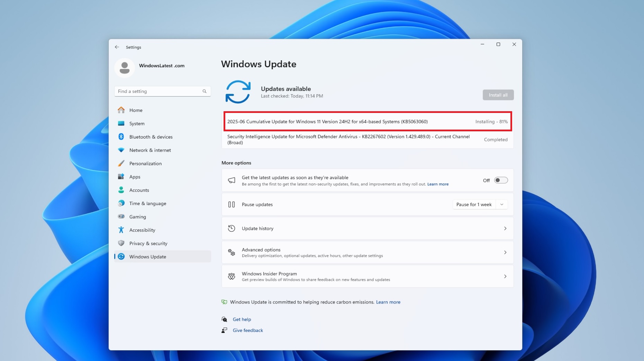Switch to the Home section
This screenshot has height=361, width=644.
pos(136,110)
